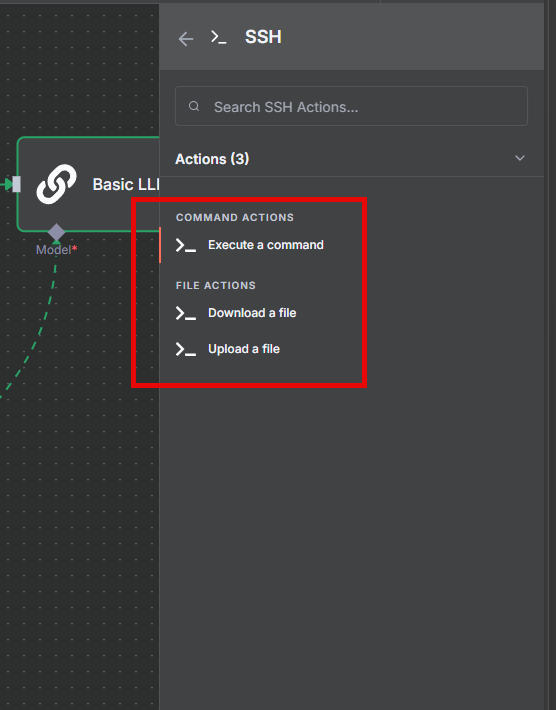Image resolution: width=556 pixels, height=710 pixels.
Task: Click the terminal icon beside Execute a command
Action: [186, 245]
